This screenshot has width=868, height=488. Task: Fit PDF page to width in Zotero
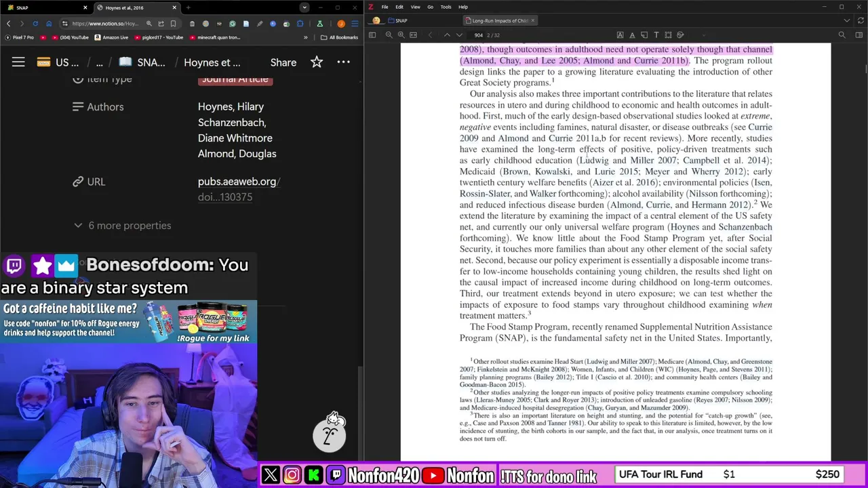click(413, 35)
